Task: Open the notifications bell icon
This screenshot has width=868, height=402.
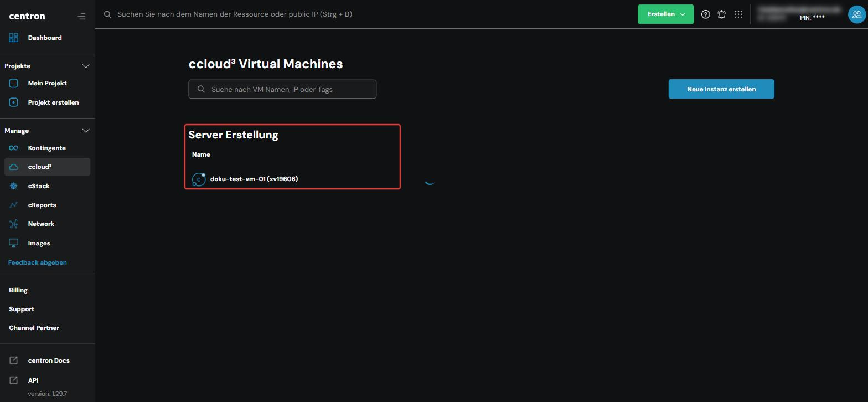Action: click(x=722, y=14)
